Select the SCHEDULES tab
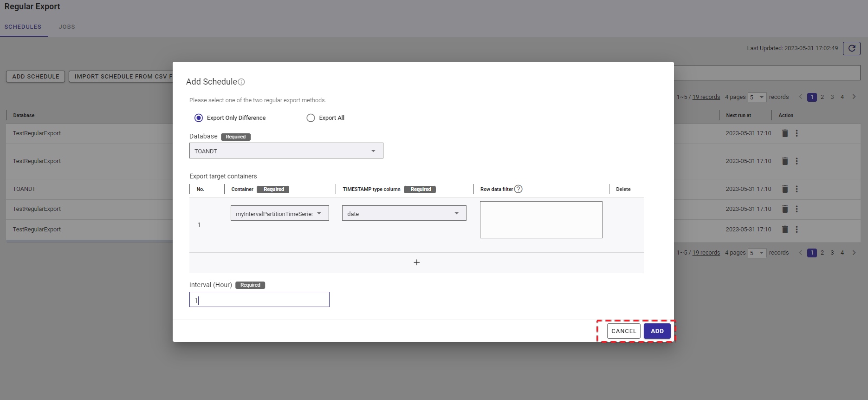868x400 pixels. (x=23, y=27)
